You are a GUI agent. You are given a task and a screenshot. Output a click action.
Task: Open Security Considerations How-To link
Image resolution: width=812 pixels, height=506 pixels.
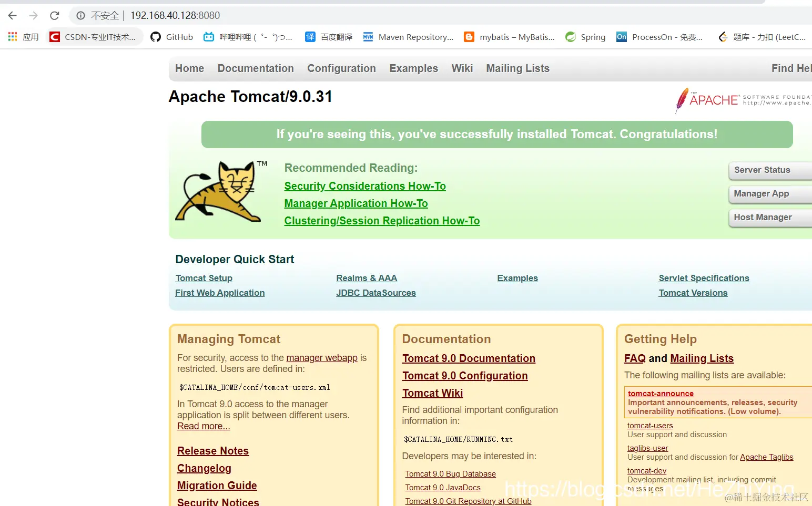click(365, 186)
